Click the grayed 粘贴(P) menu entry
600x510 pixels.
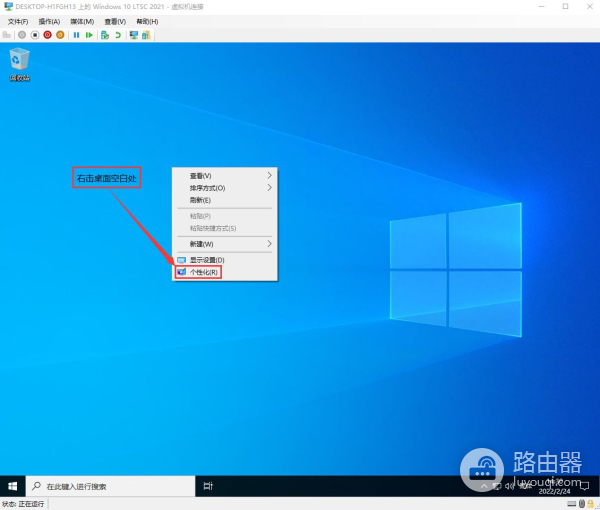[x=225, y=216]
